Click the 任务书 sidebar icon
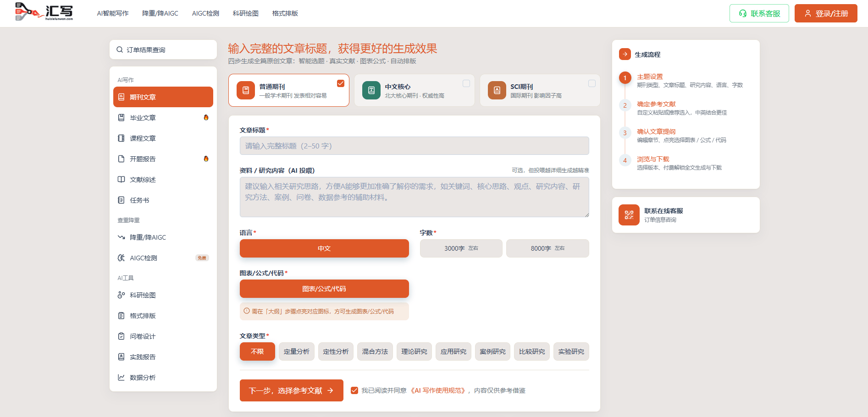The image size is (868, 417). 121,200
